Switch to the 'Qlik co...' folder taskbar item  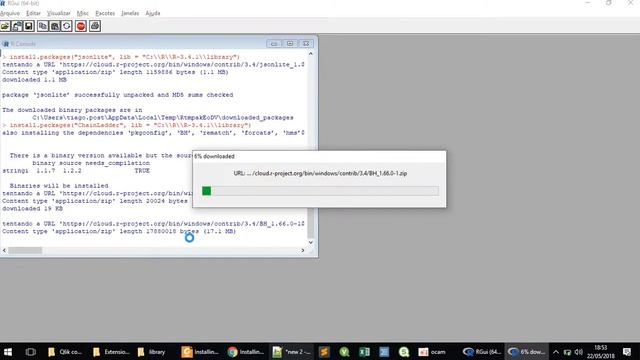(65, 351)
